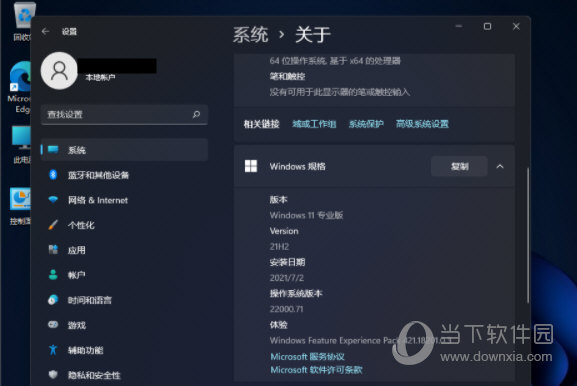
Task: Open 游戏 settings page
Action: pyautogui.click(x=124, y=325)
